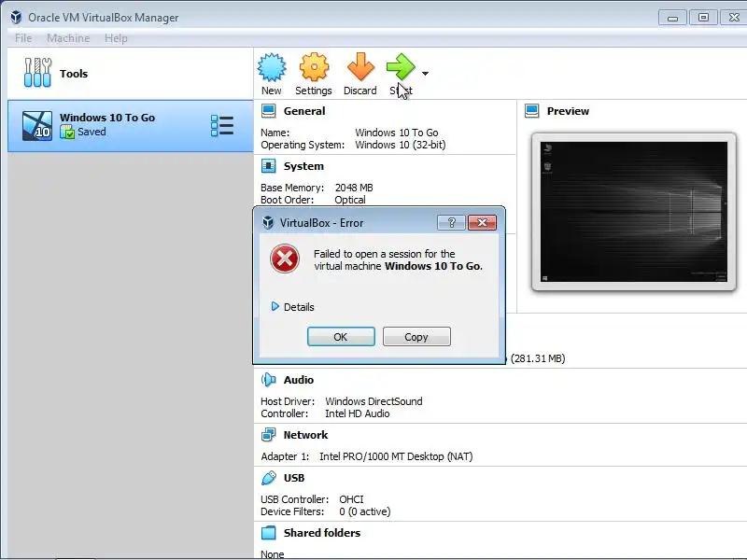Screen dimensions: 747x560
Task: Click the Discard saved state icon
Action: coord(360,67)
